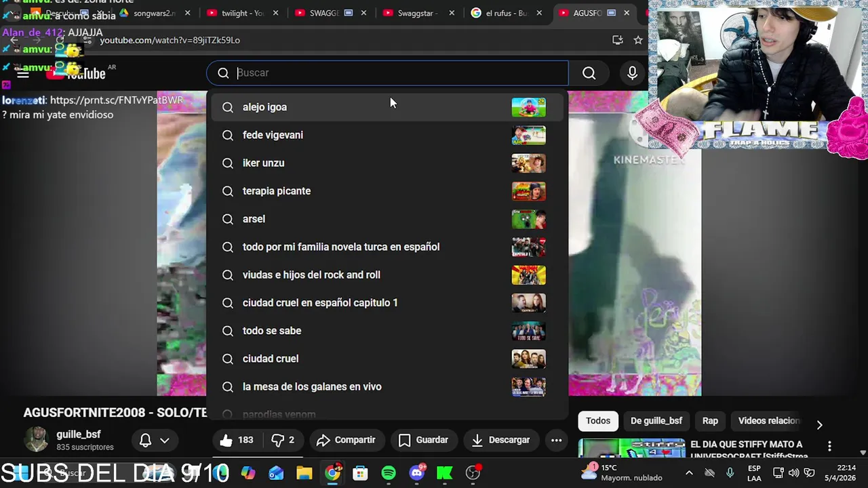This screenshot has height=488, width=868.
Task: Open weather widget showing 15°C
Action: pos(622,472)
